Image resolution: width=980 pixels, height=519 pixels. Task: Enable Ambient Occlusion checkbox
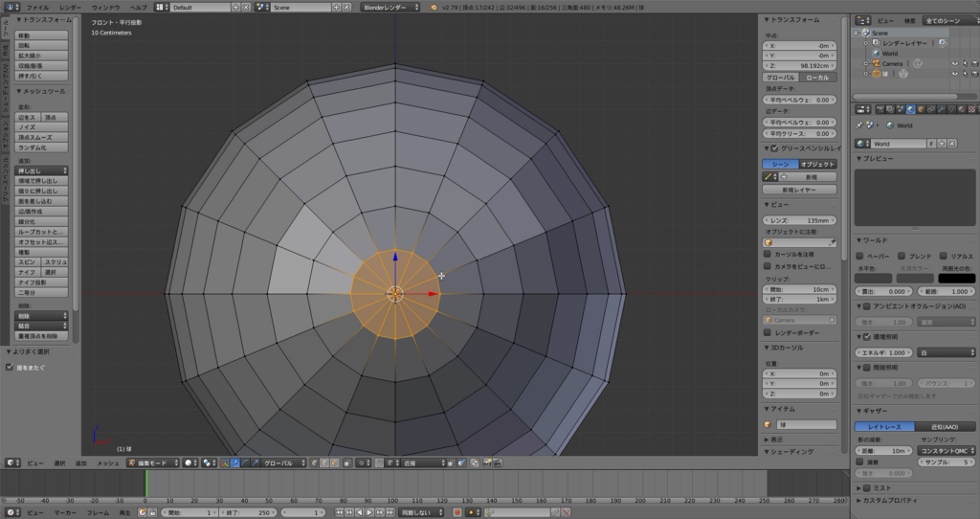[867, 306]
